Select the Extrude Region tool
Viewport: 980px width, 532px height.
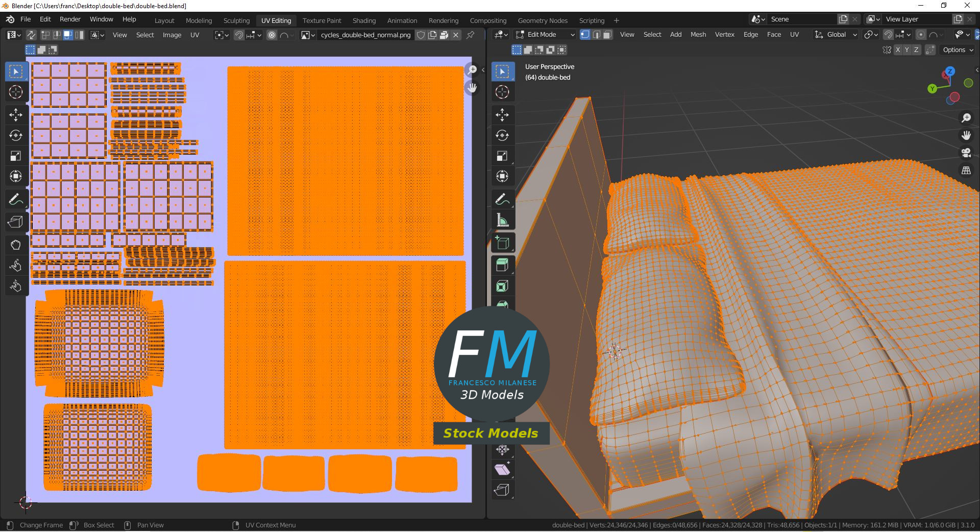click(x=502, y=264)
